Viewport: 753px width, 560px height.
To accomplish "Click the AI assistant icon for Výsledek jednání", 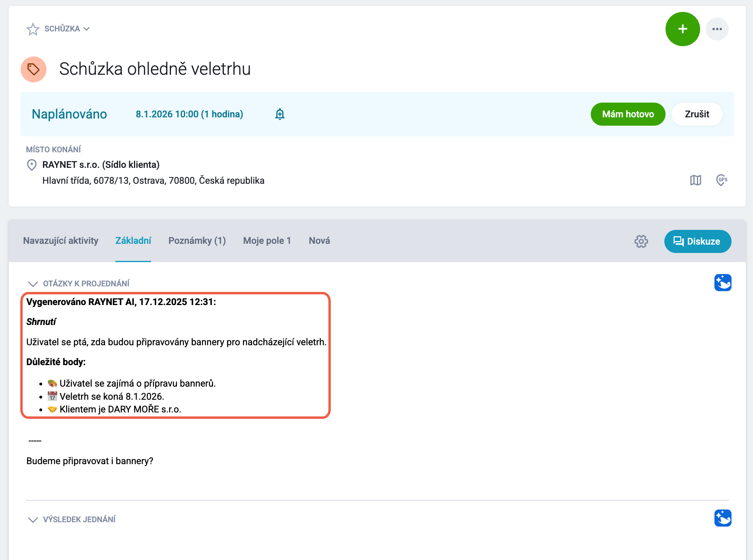I will (x=723, y=518).
